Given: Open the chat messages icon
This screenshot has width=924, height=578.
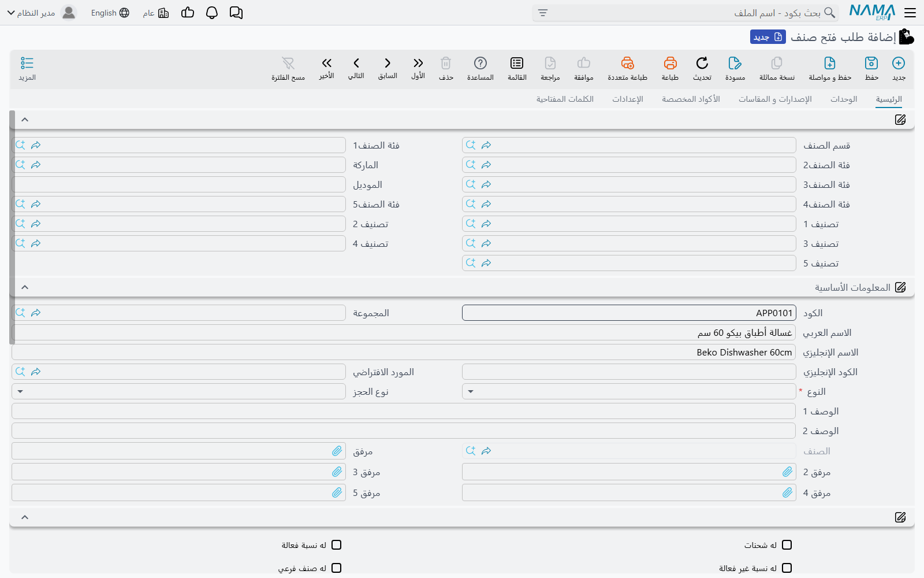Looking at the screenshot, I should click(236, 13).
